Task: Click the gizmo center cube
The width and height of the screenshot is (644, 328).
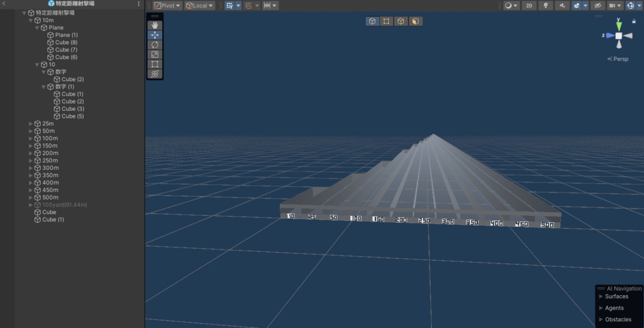Action: click(x=619, y=36)
